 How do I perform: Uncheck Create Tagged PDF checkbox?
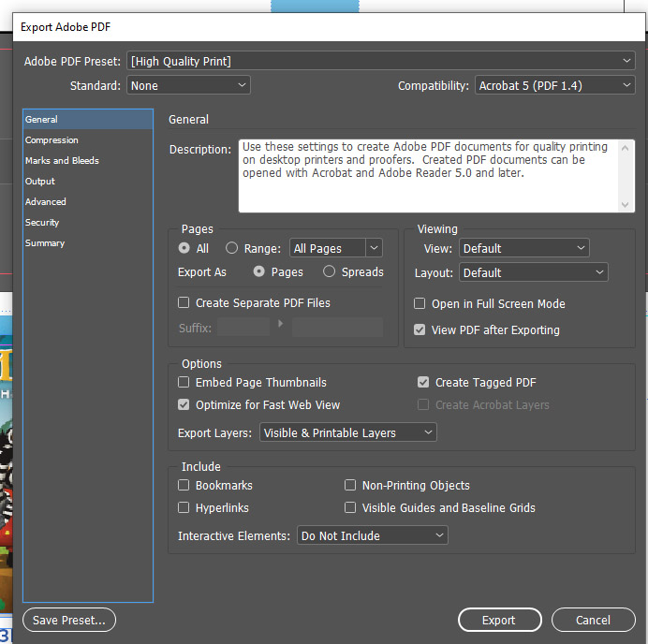point(423,382)
